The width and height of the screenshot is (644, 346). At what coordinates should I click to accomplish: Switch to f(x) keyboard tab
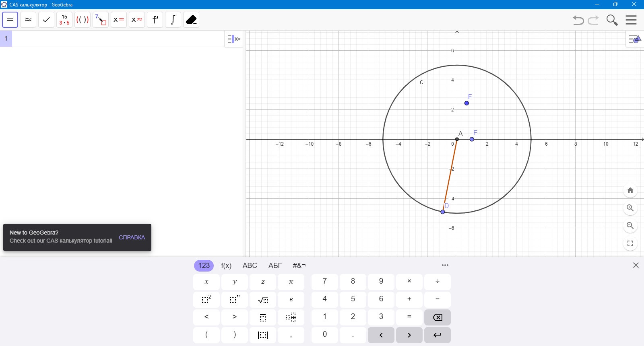tap(226, 266)
